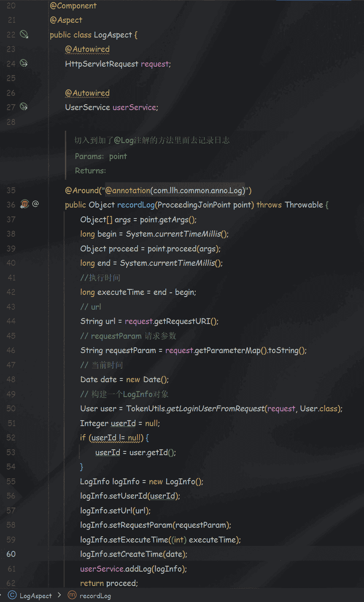Click the @ annotation gutter icon on line 36
This screenshot has width=364, height=602.
[x=35, y=204]
